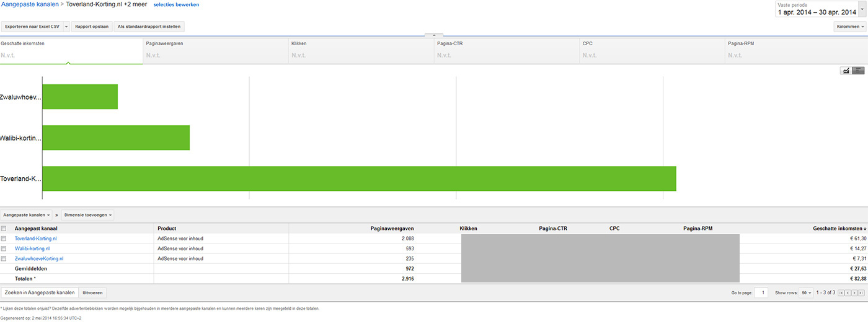
Task: Click the € 27,63 average earnings cell
Action: [857, 269]
